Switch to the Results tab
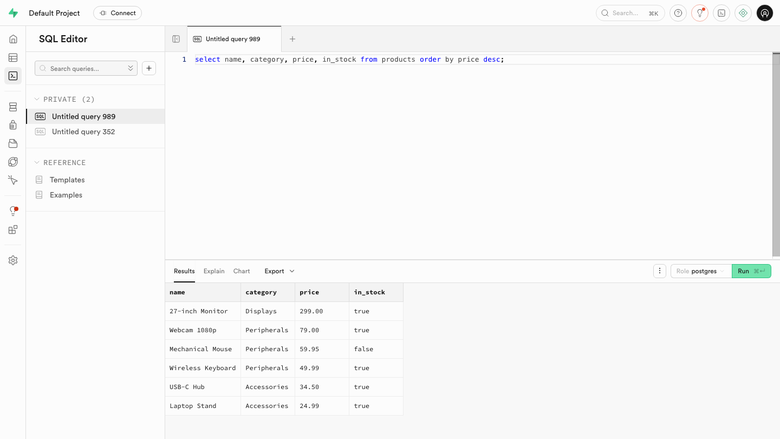780x439 pixels. pos(184,271)
